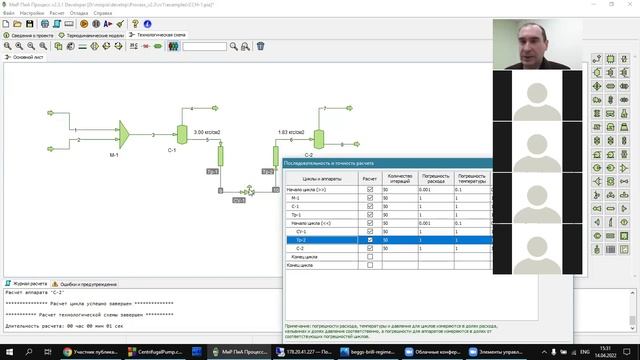Click the green pill stream icon
This screenshot has height=360, width=640.
click(158, 46)
